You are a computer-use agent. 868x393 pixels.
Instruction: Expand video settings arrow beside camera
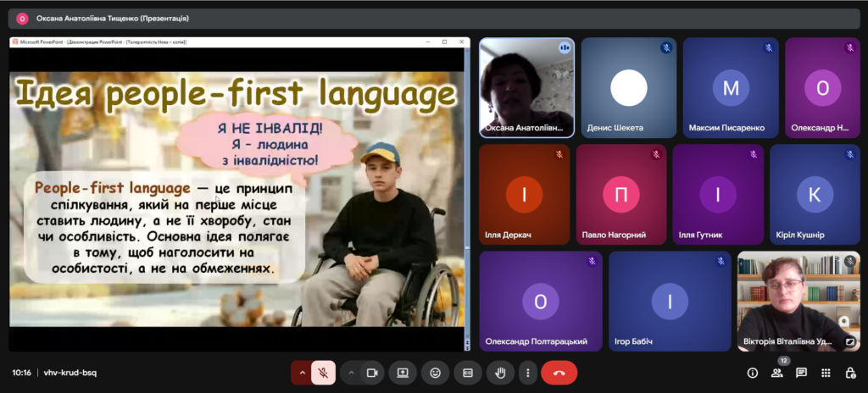click(x=351, y=373)
